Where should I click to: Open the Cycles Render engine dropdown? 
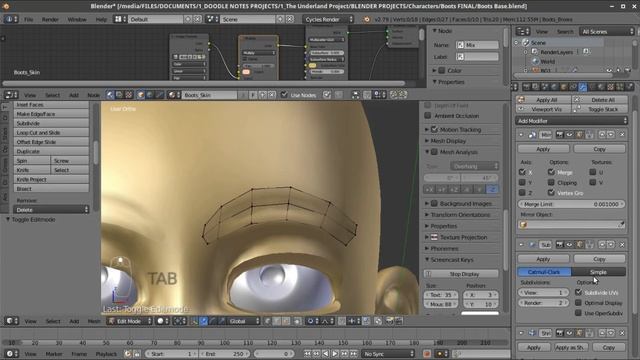tap(328, 19)
